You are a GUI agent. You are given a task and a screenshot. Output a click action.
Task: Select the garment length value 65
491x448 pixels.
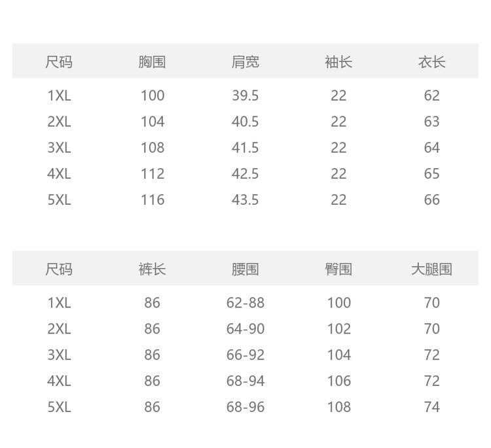[x=431, y=174]
